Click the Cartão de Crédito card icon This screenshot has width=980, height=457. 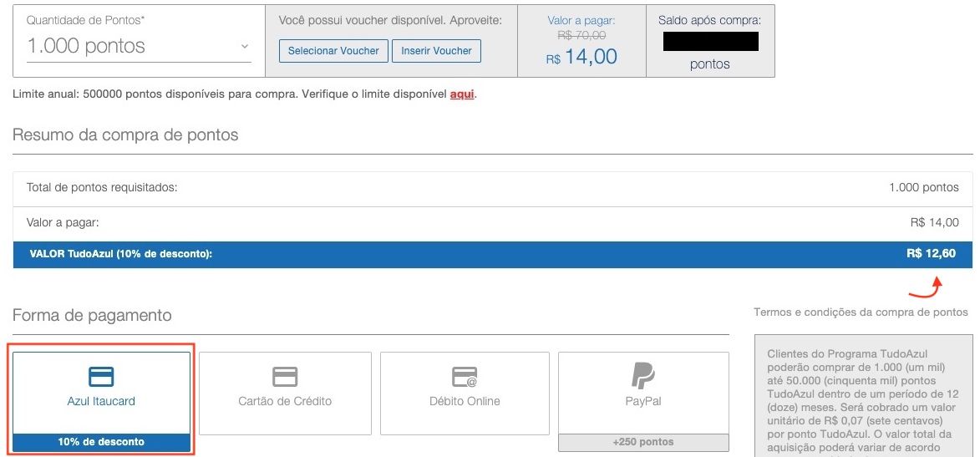pos(285,376)
